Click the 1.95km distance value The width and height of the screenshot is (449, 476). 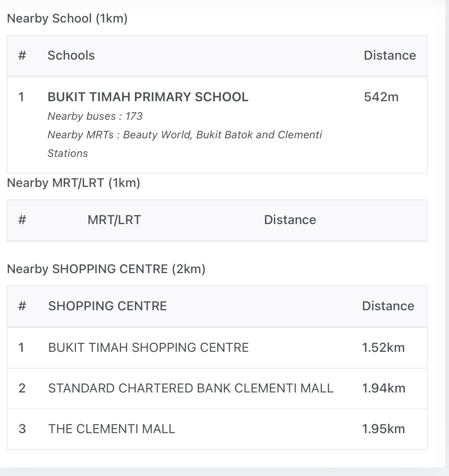point(384,429)
